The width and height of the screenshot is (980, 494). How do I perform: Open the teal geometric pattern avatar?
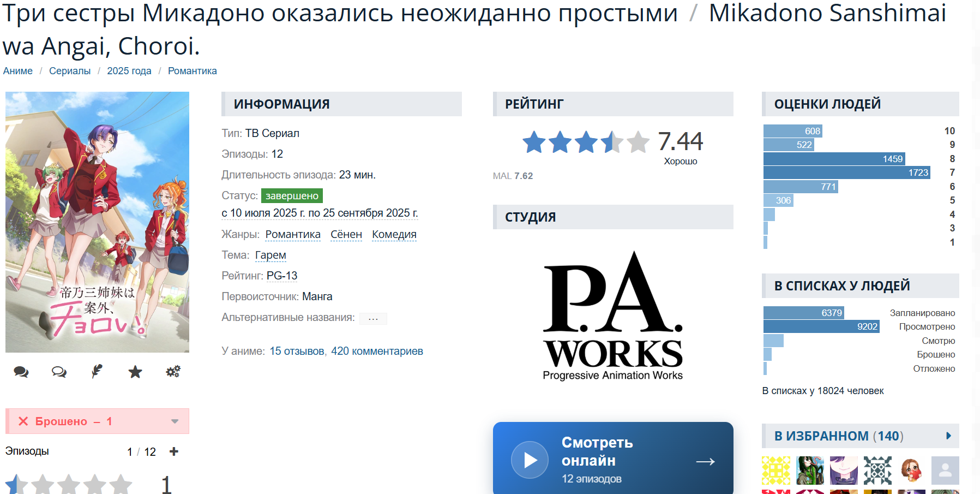[877, 471]
